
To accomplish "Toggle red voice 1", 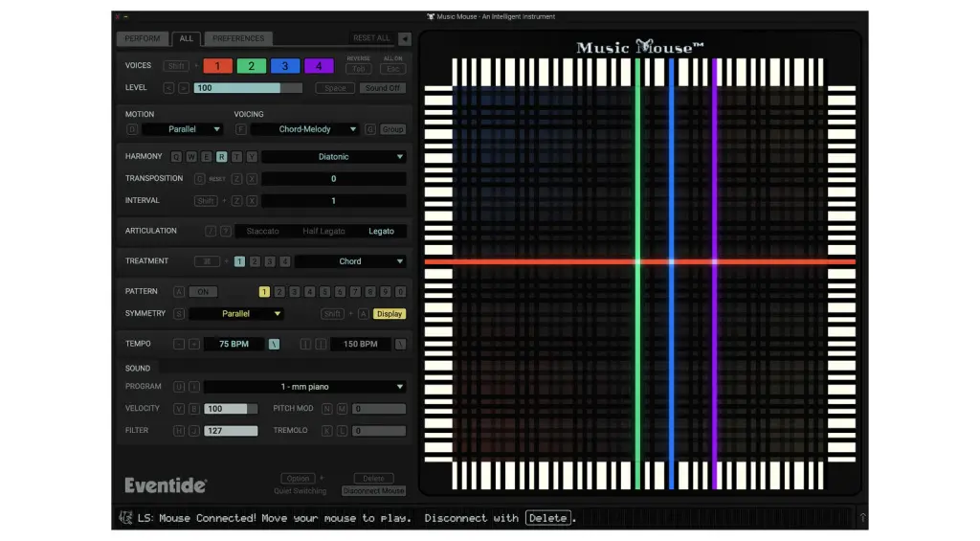I will pyautogui.click(x=217, y=66).
